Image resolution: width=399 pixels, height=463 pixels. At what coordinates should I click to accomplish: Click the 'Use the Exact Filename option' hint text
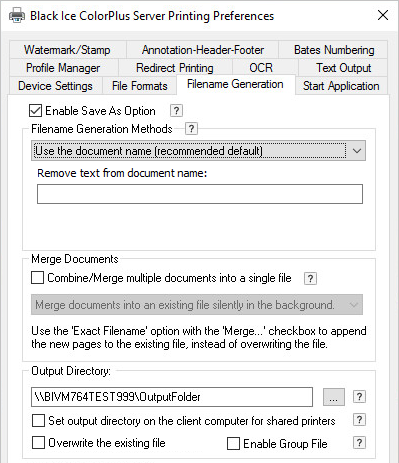coord(199,337)
